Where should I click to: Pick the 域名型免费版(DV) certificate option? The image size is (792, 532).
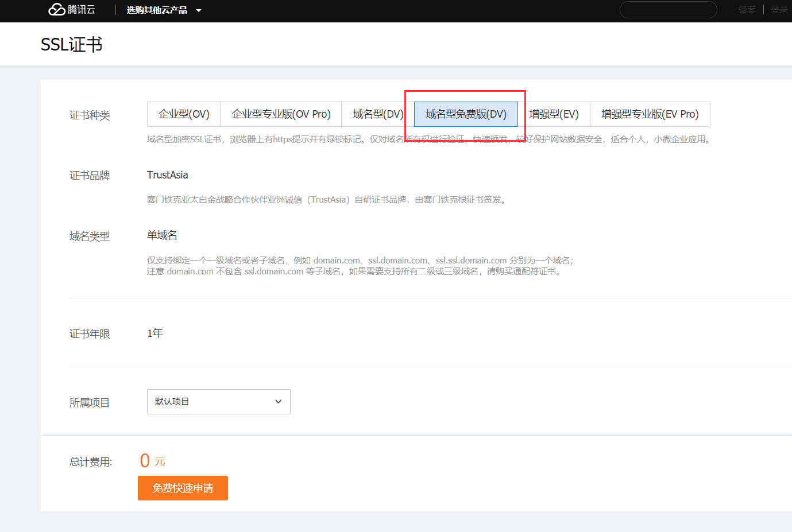click(x=466, y=114)
